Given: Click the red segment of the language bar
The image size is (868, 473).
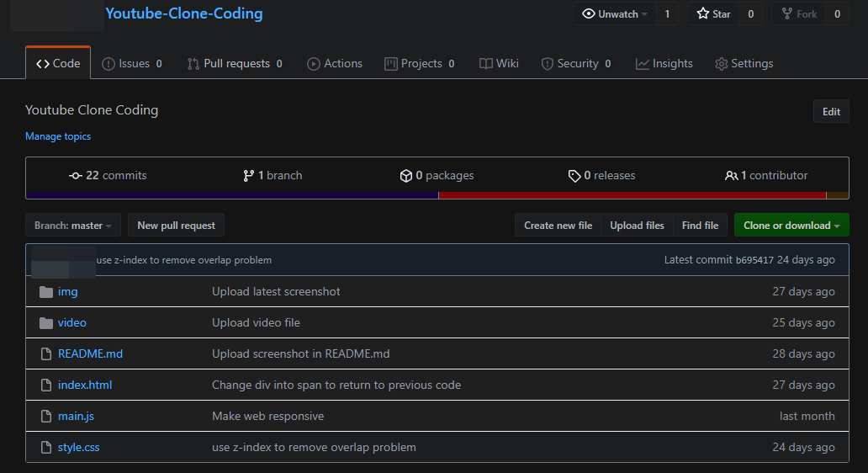Looking at the screenshot, I should pyautogui.click(x=632, y=195).
